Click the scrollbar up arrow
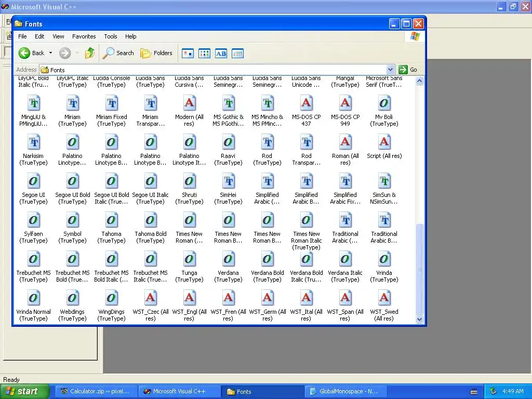This screenshot has width=532, height=399. 419,81
